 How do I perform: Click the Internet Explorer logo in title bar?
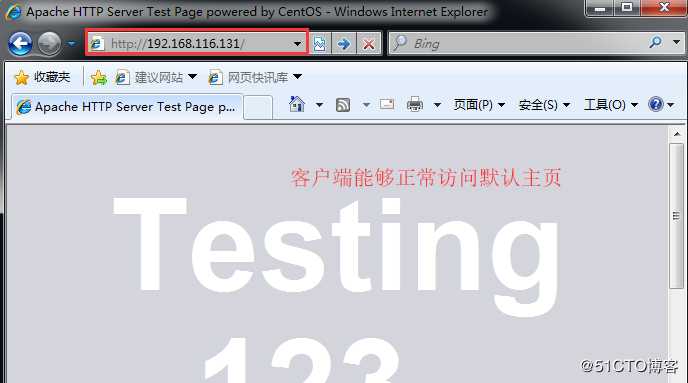[13, 12]
